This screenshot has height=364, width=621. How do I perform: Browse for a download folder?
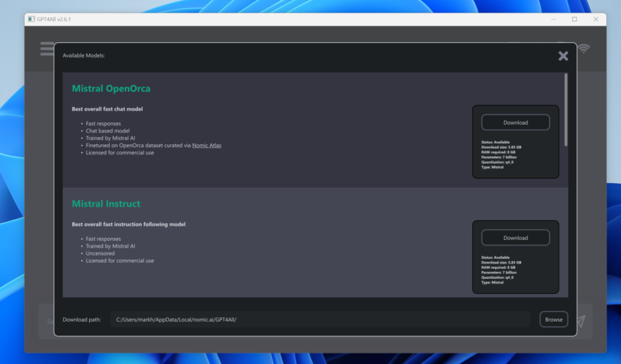click(553, 319)
